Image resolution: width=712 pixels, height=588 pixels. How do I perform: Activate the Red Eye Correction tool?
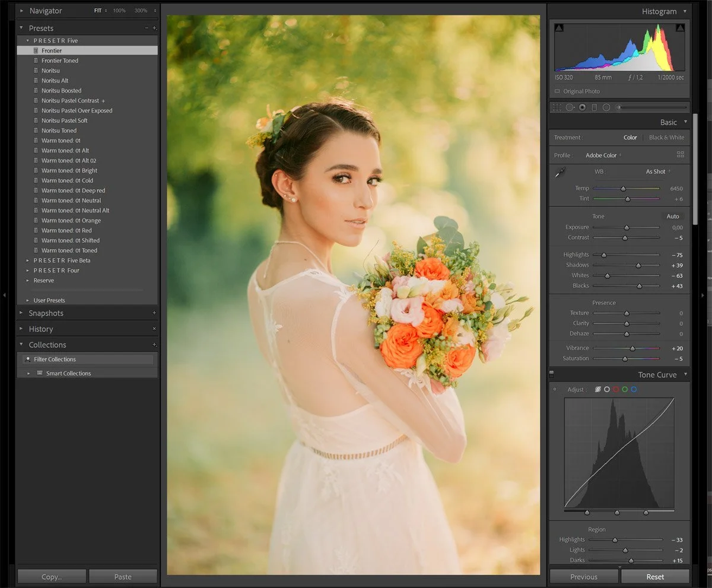(582, 107)
